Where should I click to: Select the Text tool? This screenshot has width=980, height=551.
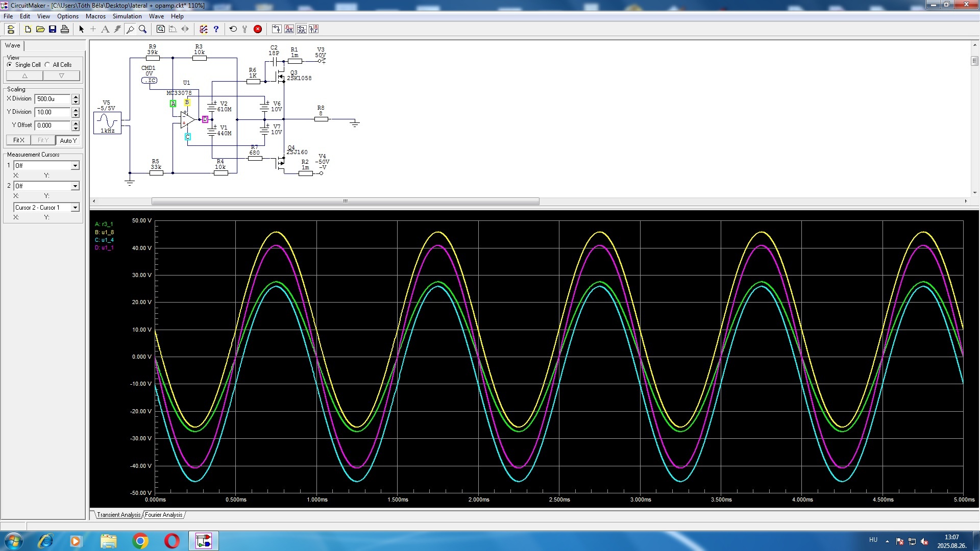click(x=105, y=29)
